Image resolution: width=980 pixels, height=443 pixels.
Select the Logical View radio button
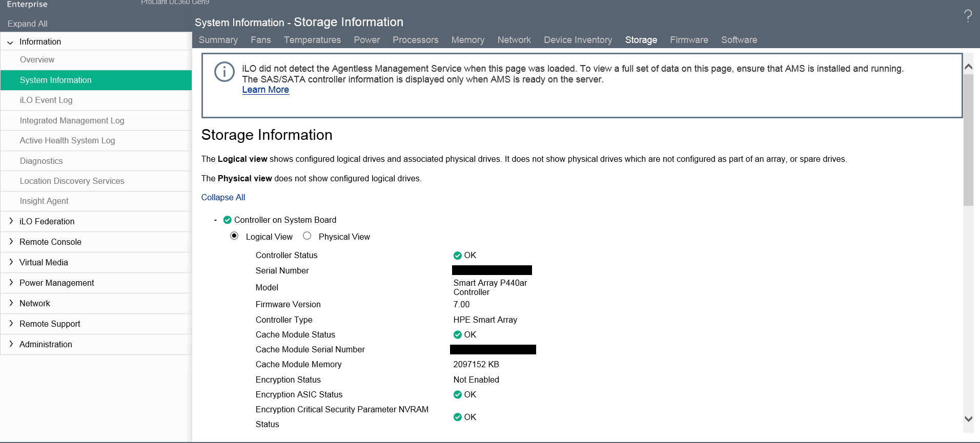(x=234, y=236)
